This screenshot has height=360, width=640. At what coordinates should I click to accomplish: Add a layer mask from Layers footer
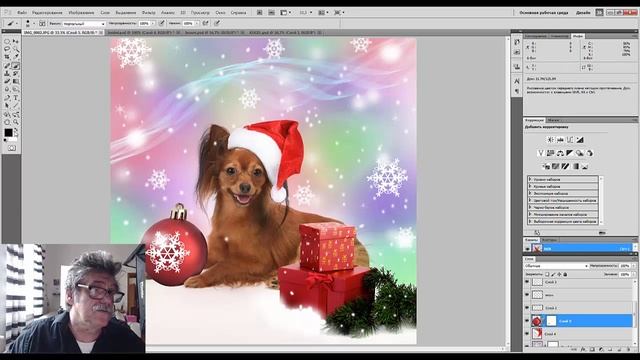tap(592, 349)
